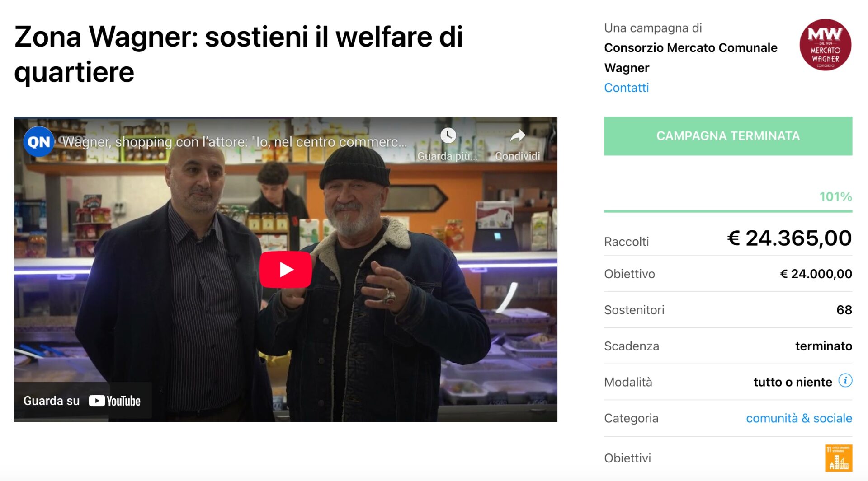
Task: Click Guarda su YouTube button
Action: (x=82, y=401)
